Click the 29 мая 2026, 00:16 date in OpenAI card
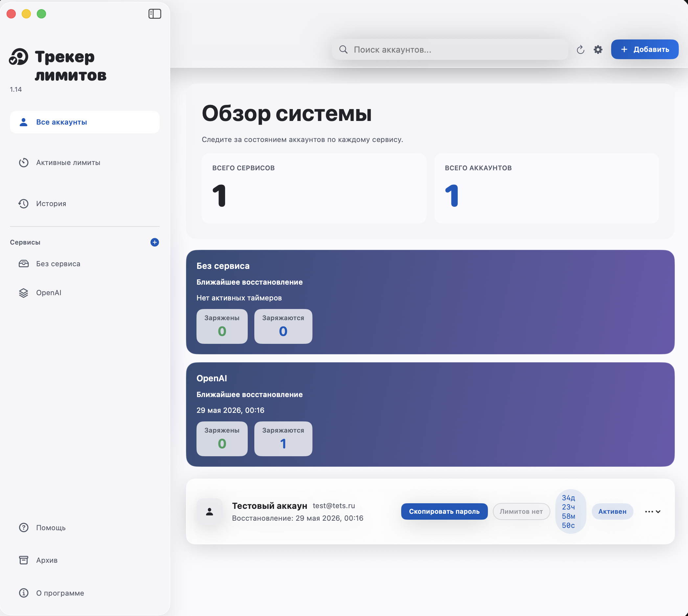This screenshot has width=688, height=616. (230, 410)
